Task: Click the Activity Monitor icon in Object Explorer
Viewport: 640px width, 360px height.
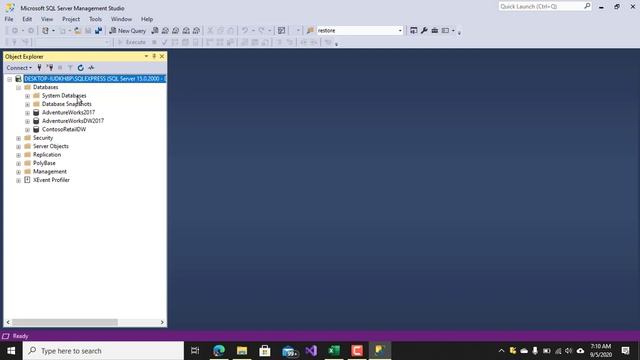Action: tap(91, 68)
